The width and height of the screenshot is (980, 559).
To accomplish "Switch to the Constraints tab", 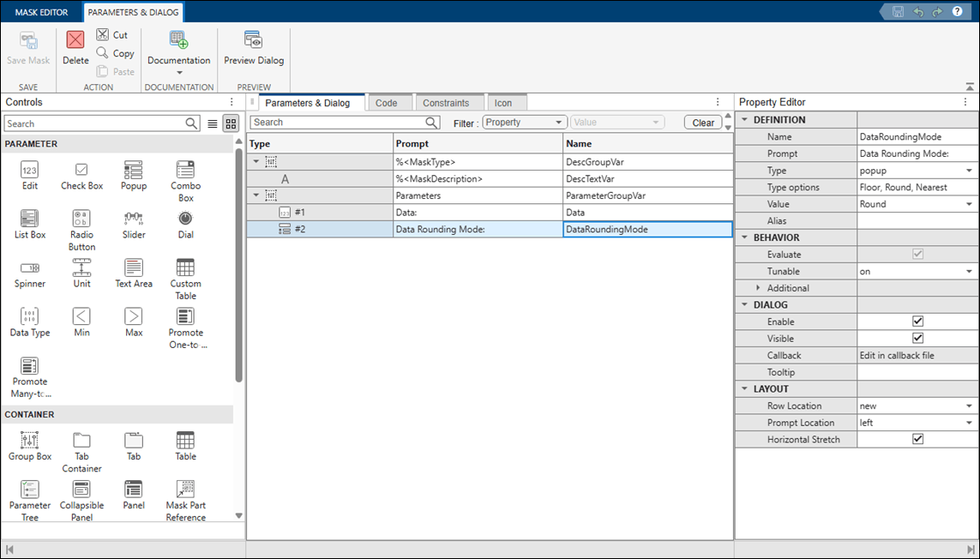I will 446,103.
